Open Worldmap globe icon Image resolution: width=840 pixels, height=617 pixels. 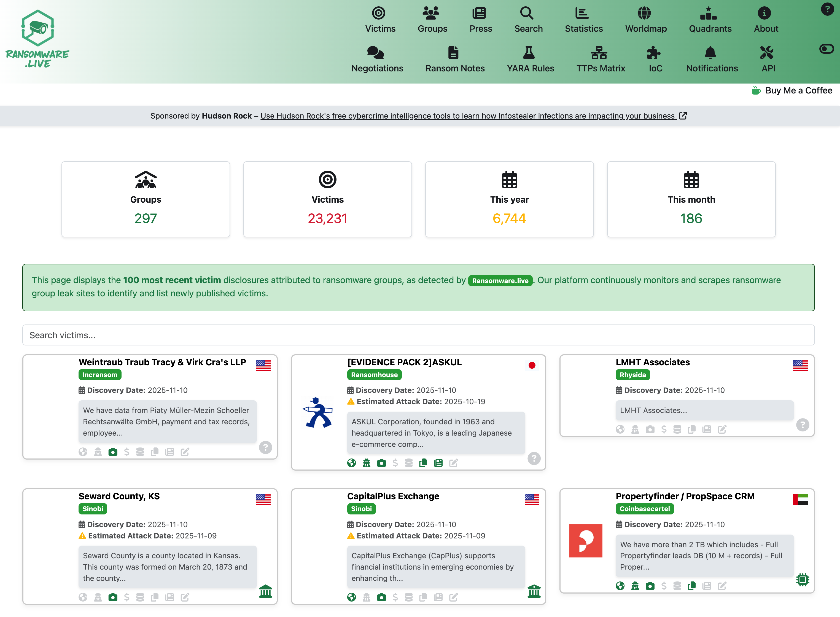tap(644, 14)
